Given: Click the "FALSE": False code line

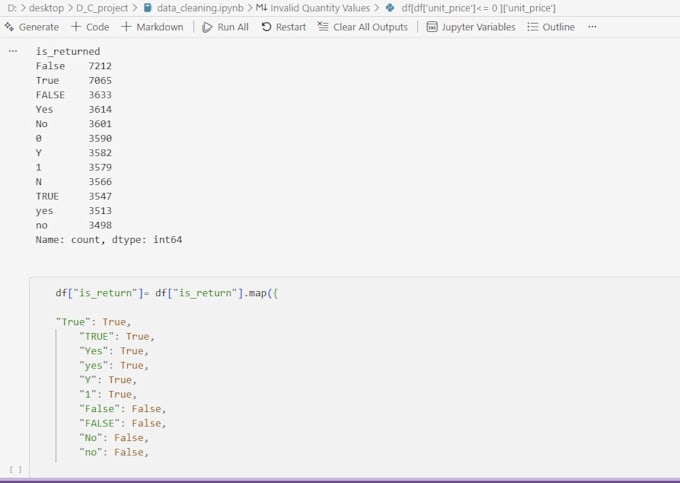Looking at the screenshot, I should 123,423.
